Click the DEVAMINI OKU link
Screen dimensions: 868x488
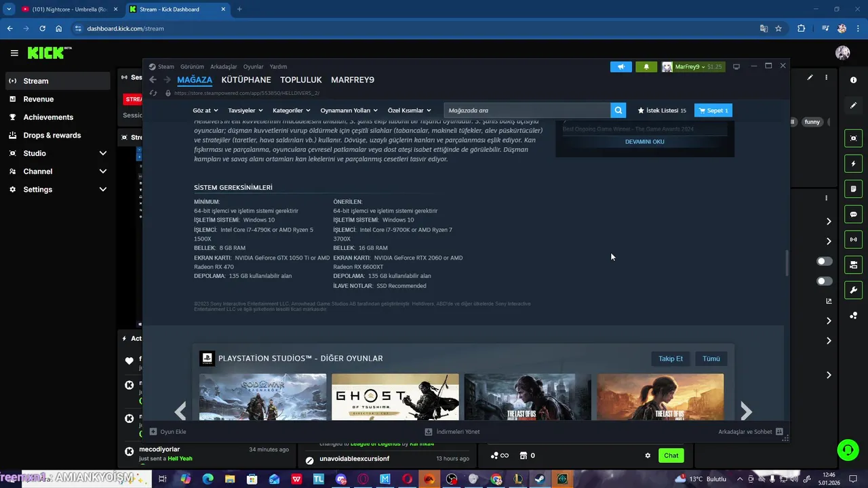[645, 142]
